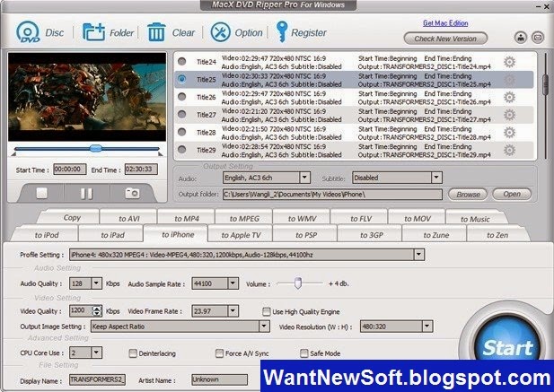Viewport: 554px width, 392px height.
Task: Click the user account icon near Check New Version
Action: pos(521,38)
